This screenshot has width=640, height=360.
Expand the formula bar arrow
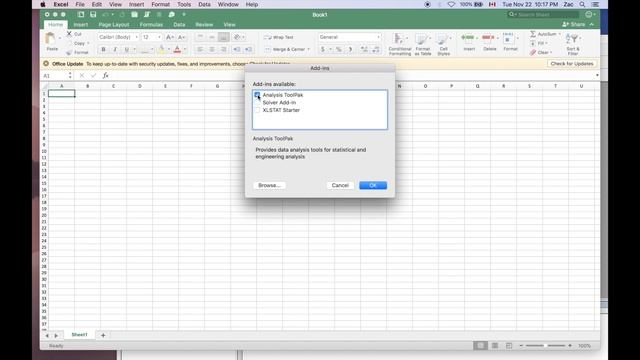coord(597,76)
